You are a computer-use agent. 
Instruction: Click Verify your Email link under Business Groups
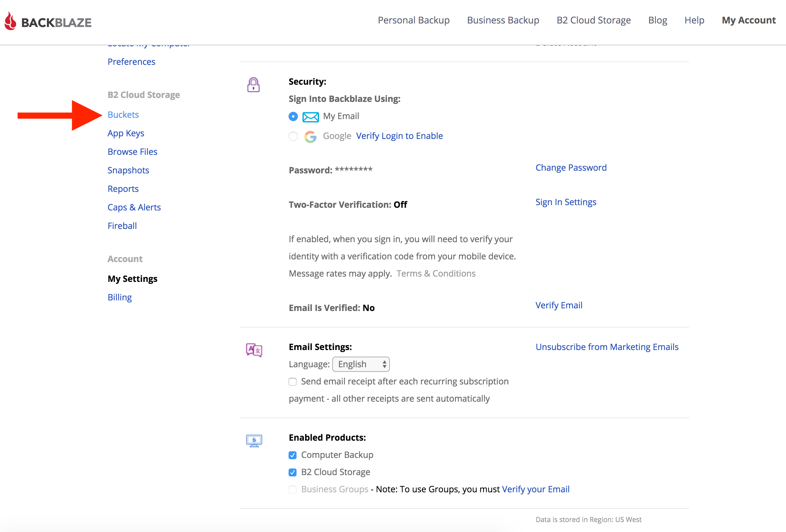pyautogui.click(x=535, y=489)
